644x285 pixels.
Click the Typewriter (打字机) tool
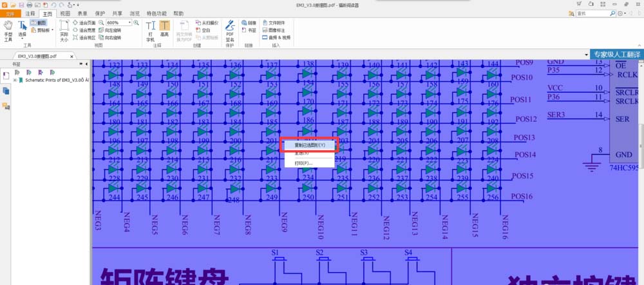click(150, 30)
